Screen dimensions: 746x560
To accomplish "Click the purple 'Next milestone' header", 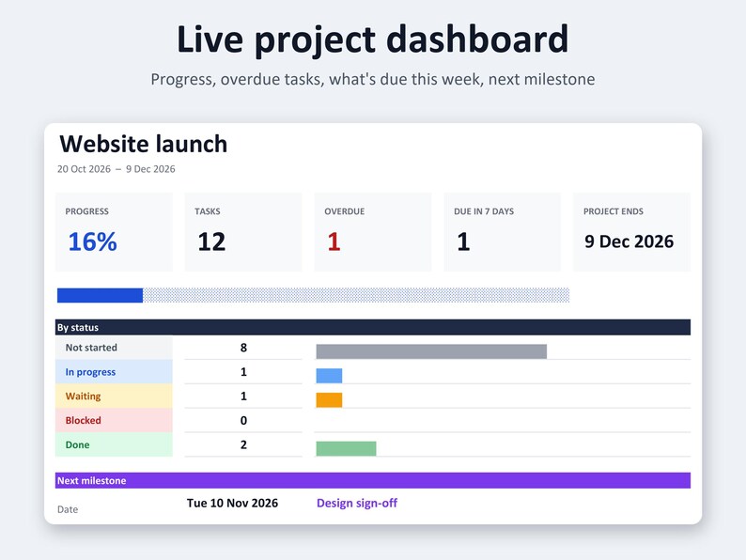I will pos(372,480).
